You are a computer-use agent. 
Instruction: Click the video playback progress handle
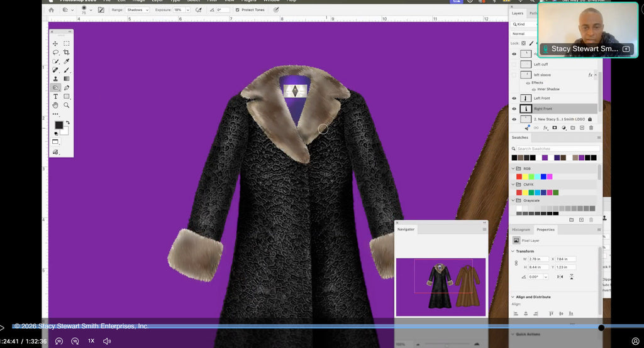coord(601,328)
